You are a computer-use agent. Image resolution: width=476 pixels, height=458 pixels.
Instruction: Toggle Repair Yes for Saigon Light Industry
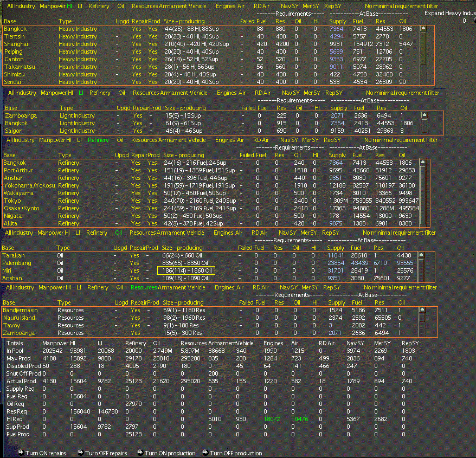pos(138,131)
